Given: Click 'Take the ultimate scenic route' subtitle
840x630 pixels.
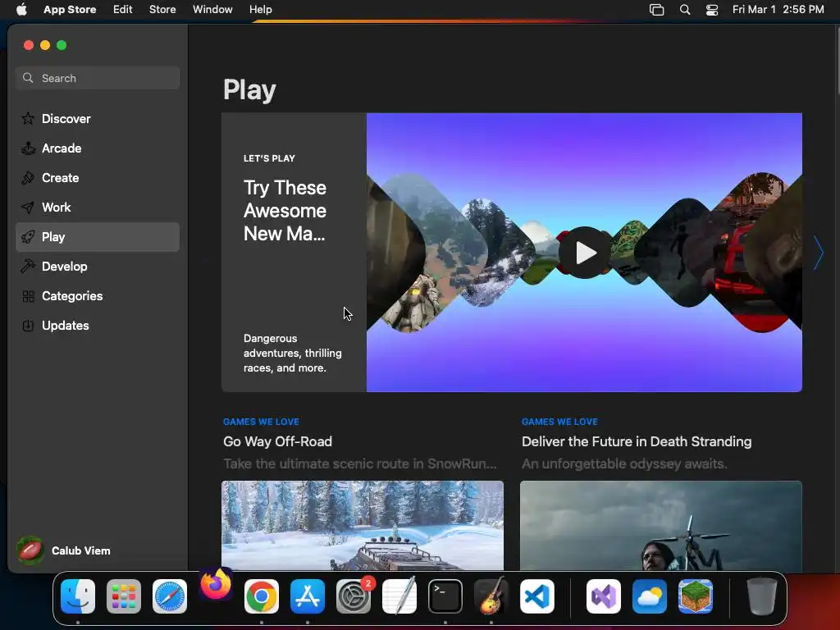Looking at the screenshot, I should 360,463.
